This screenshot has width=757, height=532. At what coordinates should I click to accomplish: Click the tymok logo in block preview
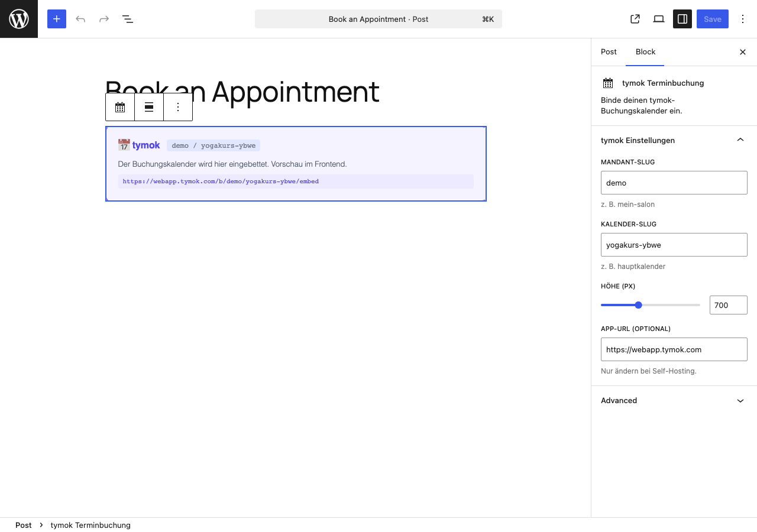click(139, 145)
